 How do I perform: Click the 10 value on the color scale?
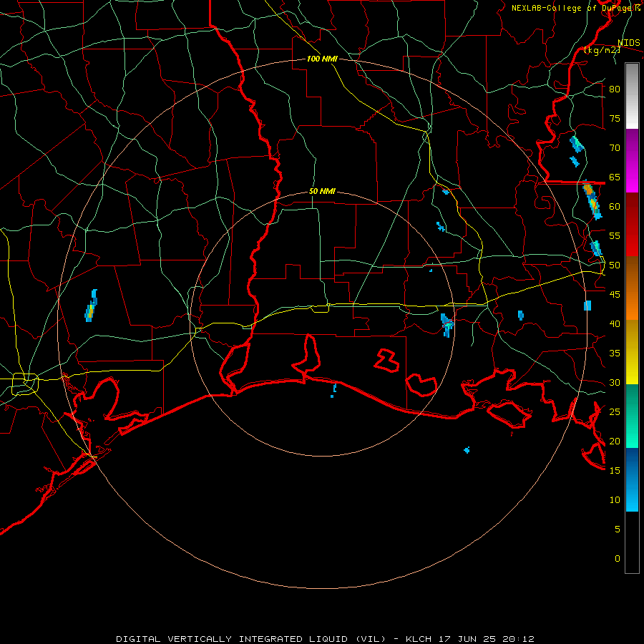(615, 500)
